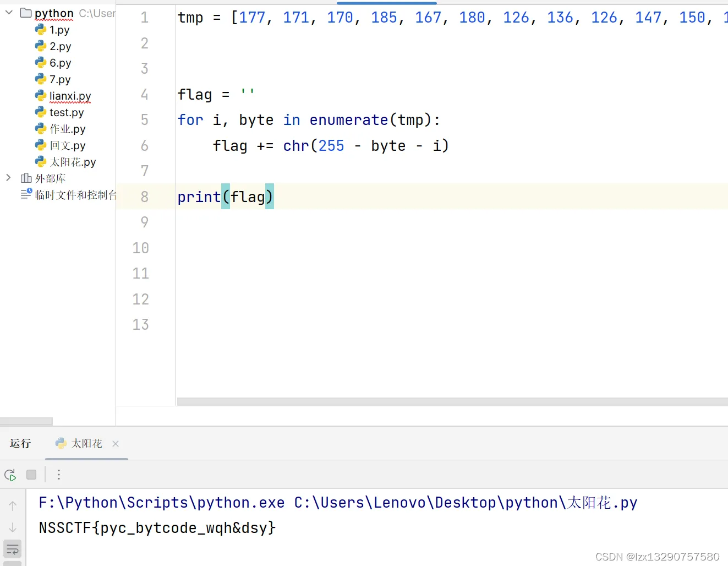Click the Python icon beside lianxi.py
Viewport: 728px width, 566px height.
(41, 96)
